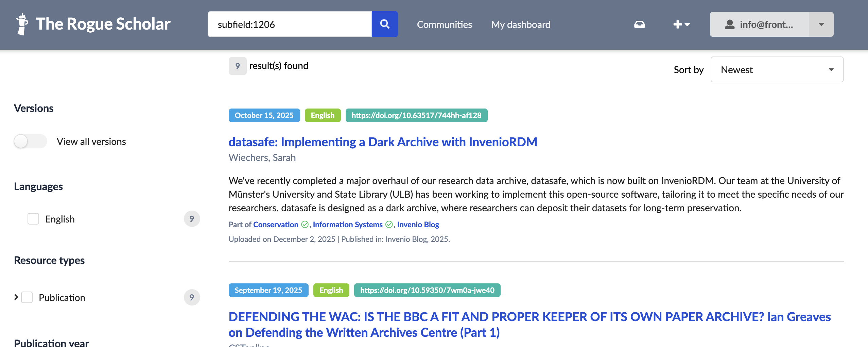Open the plus quick-create menu

[681, 24]
